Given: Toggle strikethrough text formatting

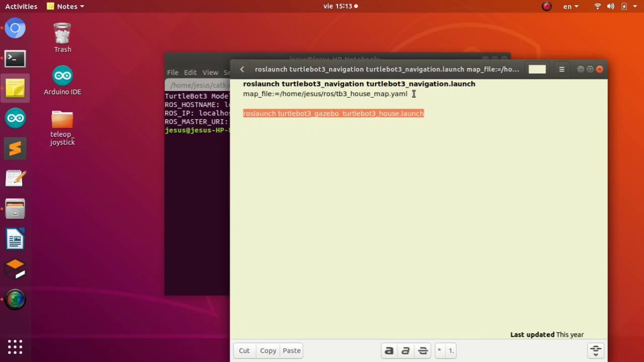Looking at the screenshot, I should point(423,350).
